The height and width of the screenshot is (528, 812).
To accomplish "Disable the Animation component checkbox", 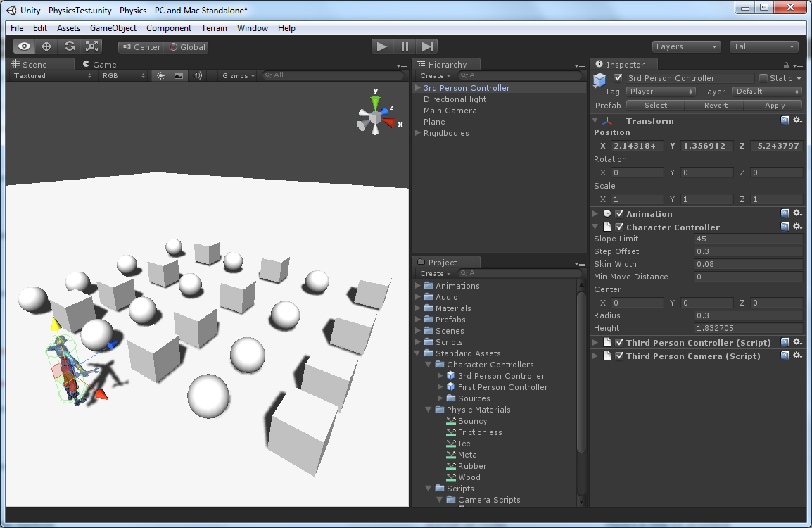I will pos(619,213).
